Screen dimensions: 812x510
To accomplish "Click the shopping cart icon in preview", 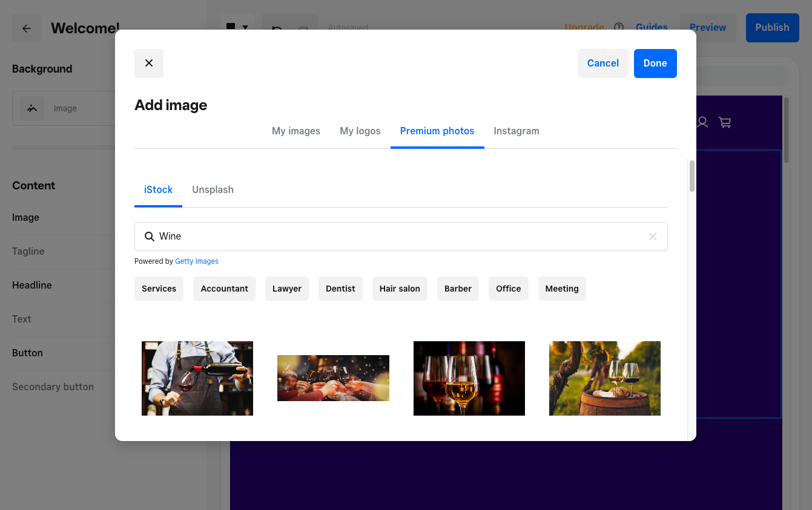I will coord(725,122).
